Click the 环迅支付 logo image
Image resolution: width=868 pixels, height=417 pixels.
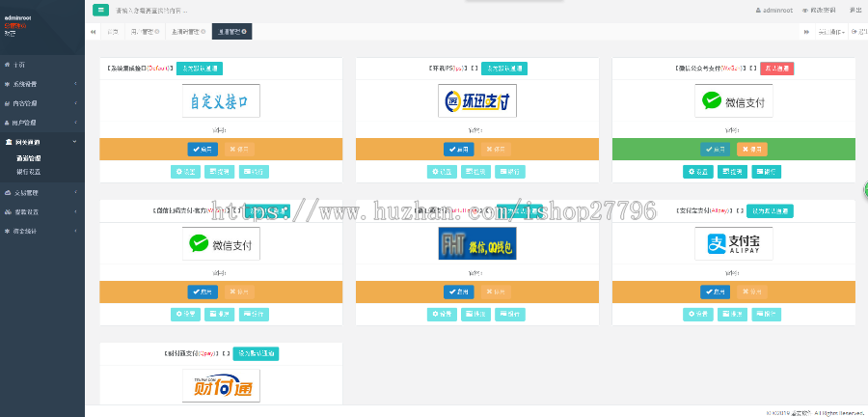[x=477, y=100]
